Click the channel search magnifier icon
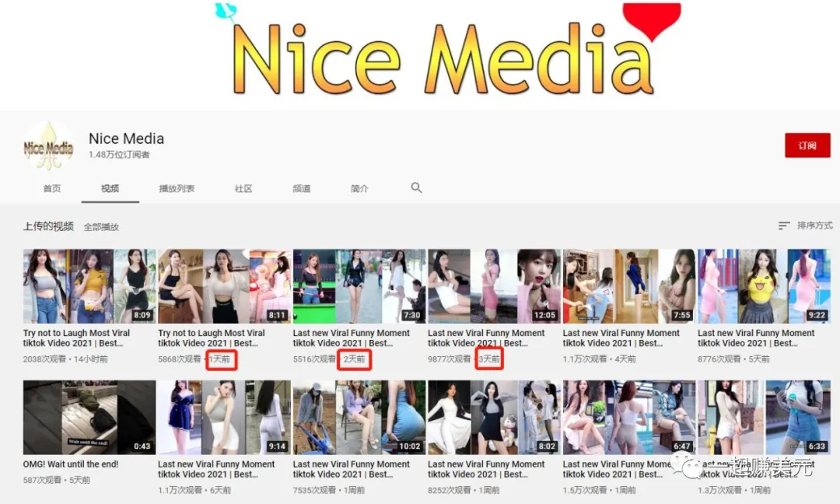The image size is (840, 504). point(416,187)
